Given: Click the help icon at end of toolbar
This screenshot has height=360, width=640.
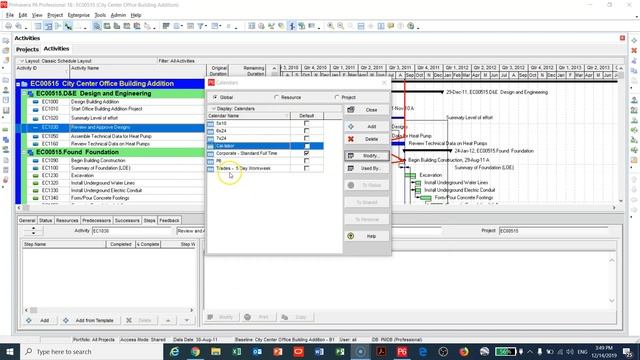Looking at the screenshot, I should click(411, 26).
